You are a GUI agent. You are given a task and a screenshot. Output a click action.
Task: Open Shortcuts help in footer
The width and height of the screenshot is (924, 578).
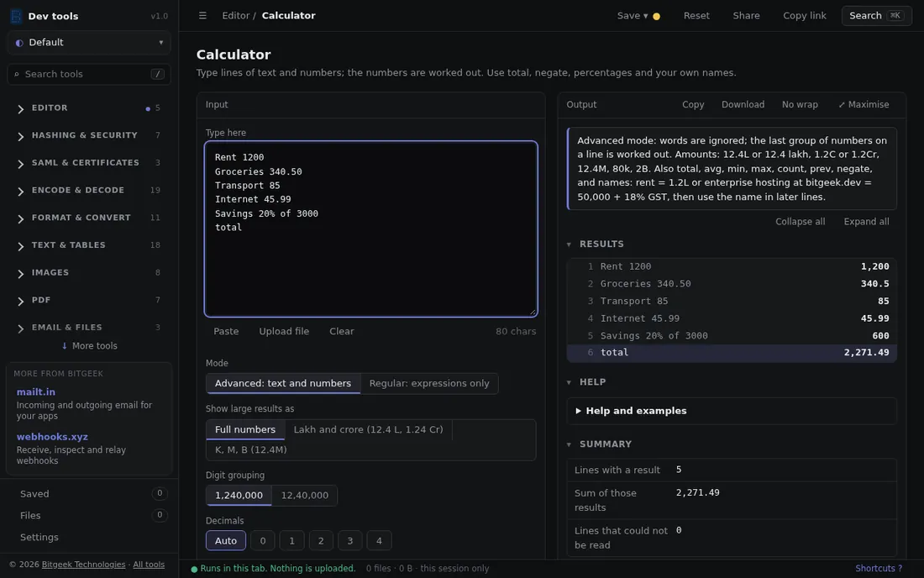click(x=879, y=569)
